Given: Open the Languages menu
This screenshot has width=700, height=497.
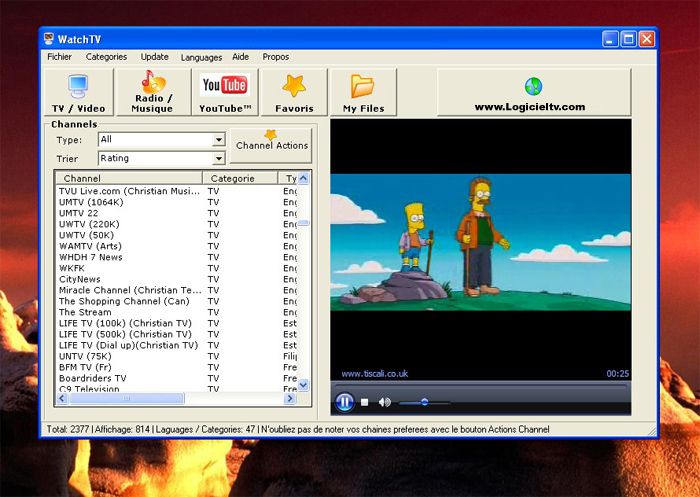Looking at the screenshot, I should pos(201,57).
